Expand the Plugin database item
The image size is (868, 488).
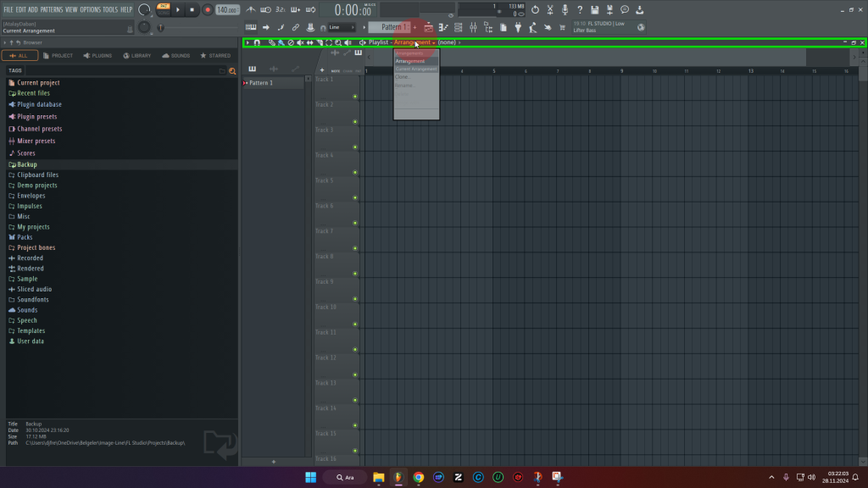point(35,104)
